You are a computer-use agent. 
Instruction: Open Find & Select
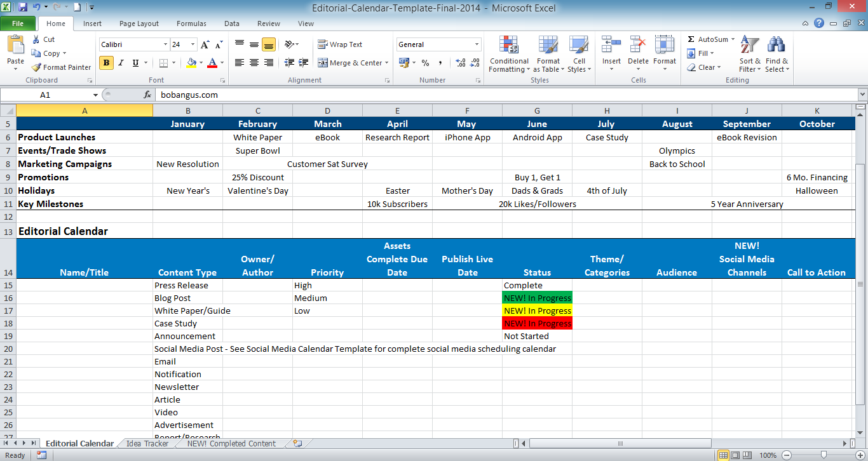(x=776, y=54)
